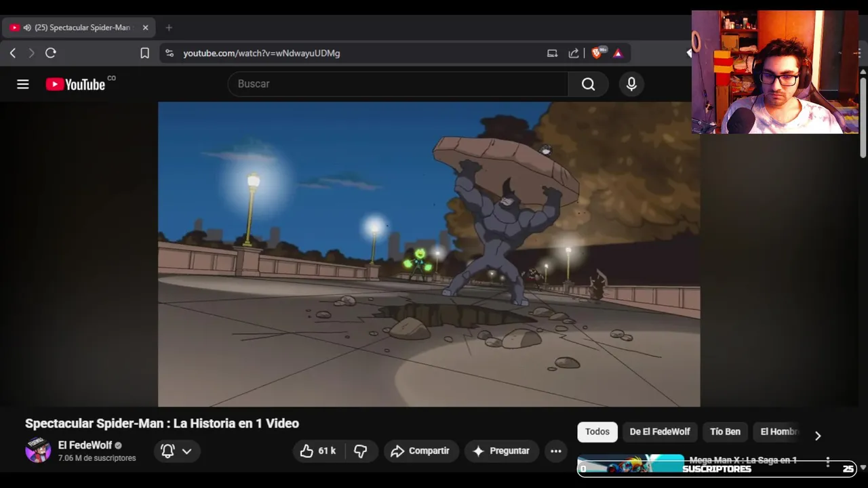Open Mega Man X video thumbnail
Viewport: 868px width, 488px height.
point(631,464)
